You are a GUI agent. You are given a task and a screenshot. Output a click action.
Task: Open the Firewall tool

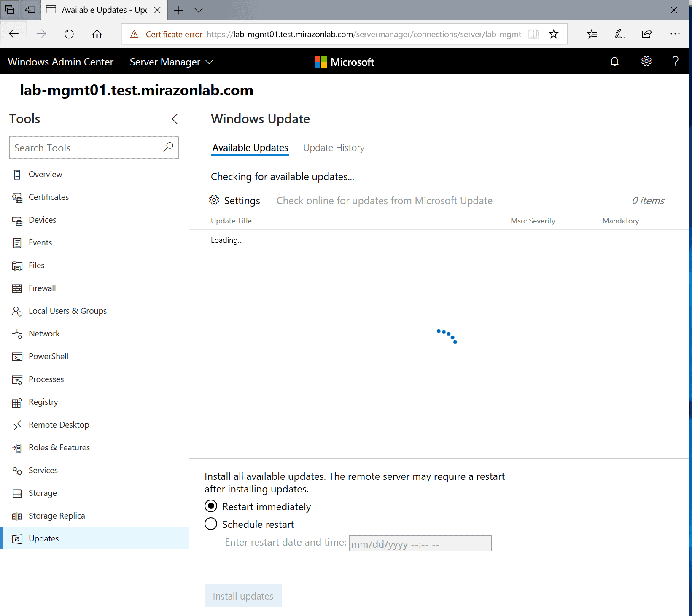(x=42, y=288)
